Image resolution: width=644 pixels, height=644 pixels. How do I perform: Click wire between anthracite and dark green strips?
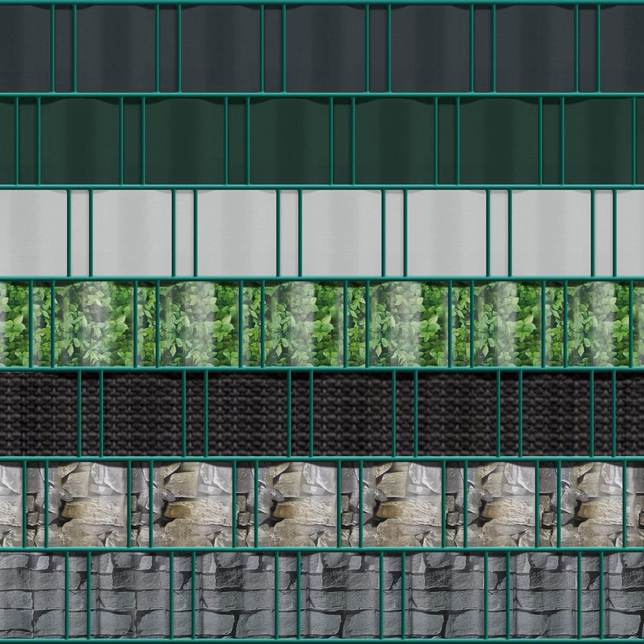click(322, 95)
